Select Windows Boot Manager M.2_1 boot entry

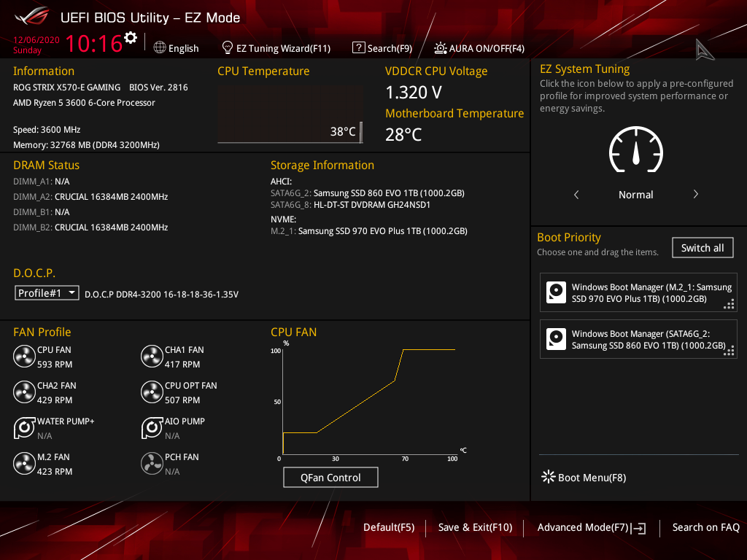click(638, 292)
